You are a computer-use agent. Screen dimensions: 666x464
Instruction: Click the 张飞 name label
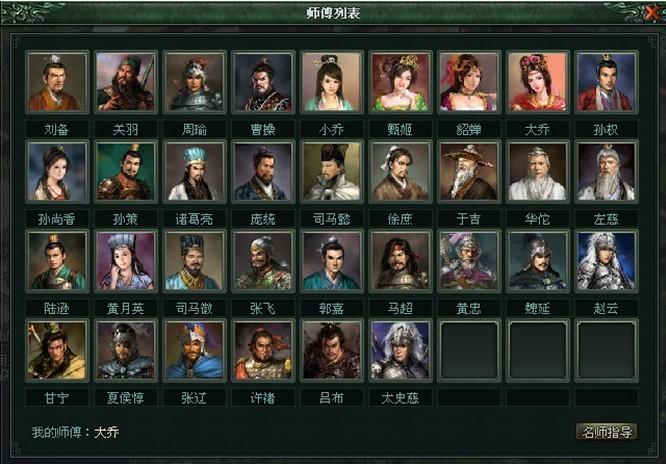(263, 308)
